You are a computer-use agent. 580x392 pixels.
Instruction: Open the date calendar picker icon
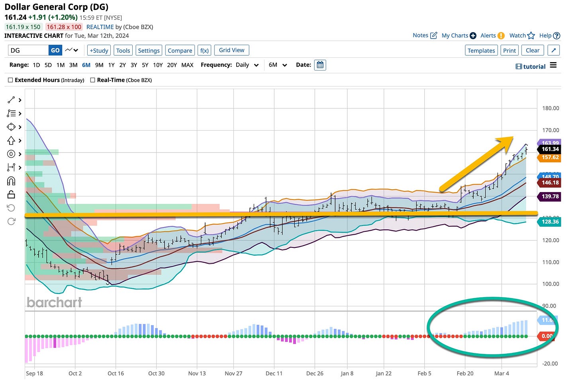[x=320, y=65]
